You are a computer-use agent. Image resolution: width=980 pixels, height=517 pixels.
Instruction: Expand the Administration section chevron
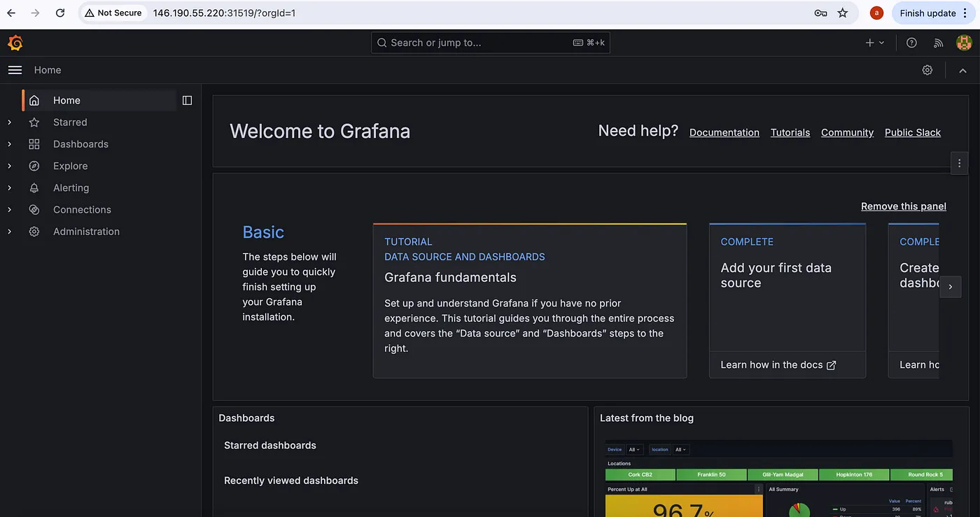[x=9, y=232]
